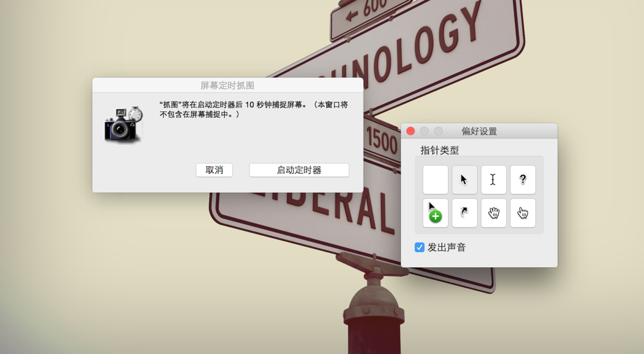Select the open hand pointer type

pos(493,213)
